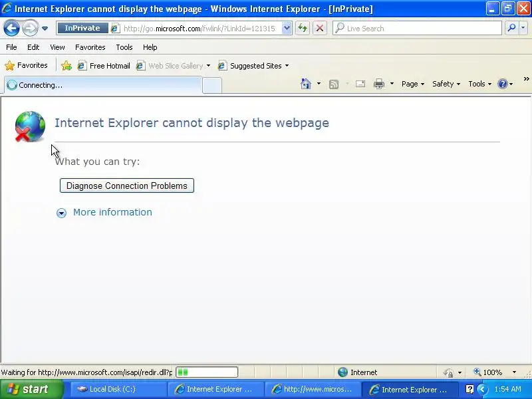Open the Edit menu

click(33, 47)
